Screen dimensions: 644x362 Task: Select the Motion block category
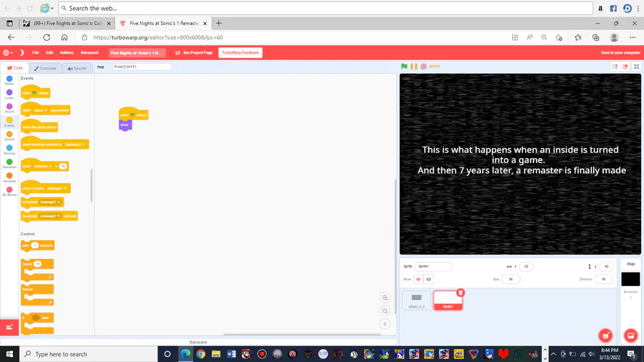pos(9,80)
